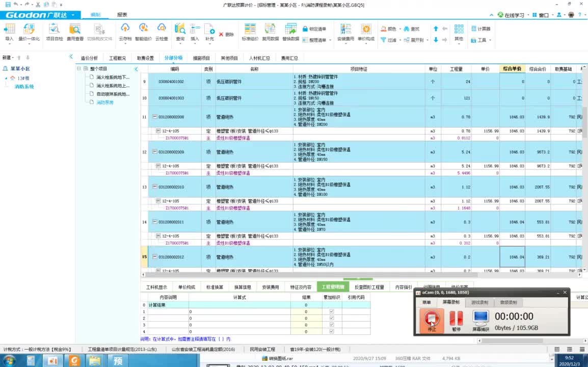
Task: Toggle 累加标识 checkbox in row 1
Action: [x=332, y=311]
